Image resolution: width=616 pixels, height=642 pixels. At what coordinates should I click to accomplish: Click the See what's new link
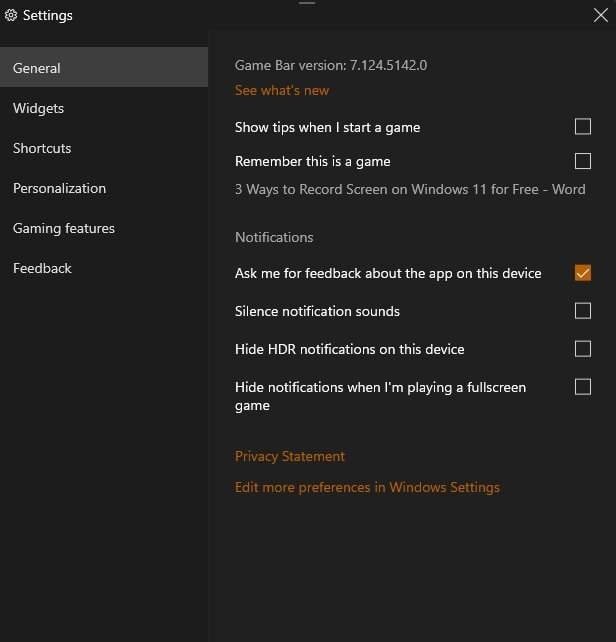point(282,90)
